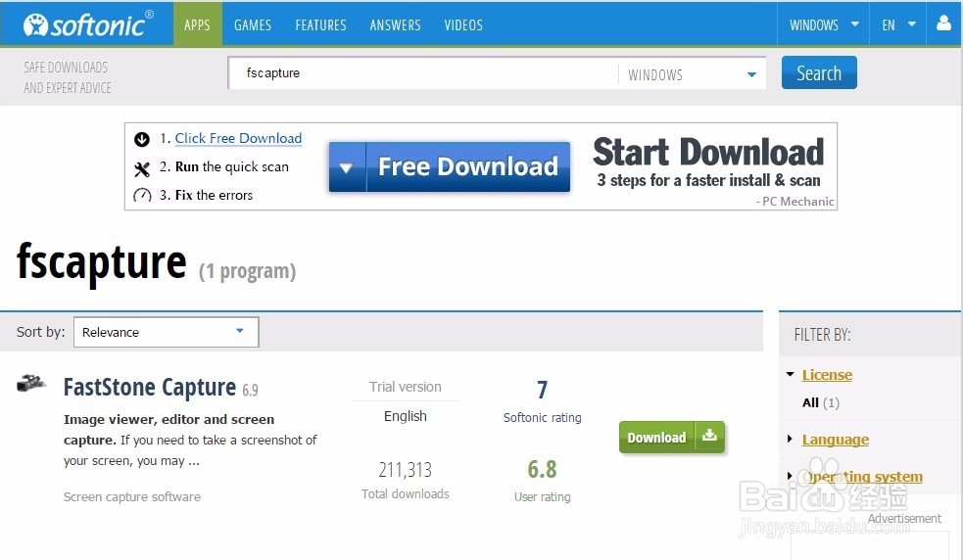This screenshot has width=963, height=560.
Task: Open the WINDOWS platform dropdown in header
Action: [824, 24]
